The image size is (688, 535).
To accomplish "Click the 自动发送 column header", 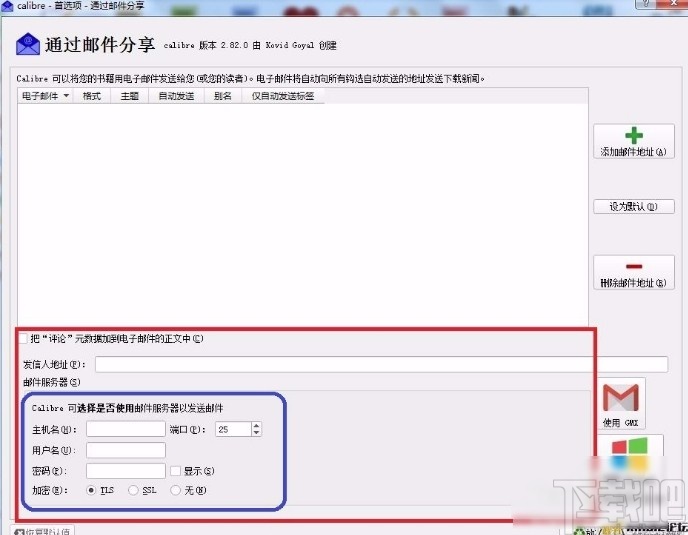I will tap(176, 96).
